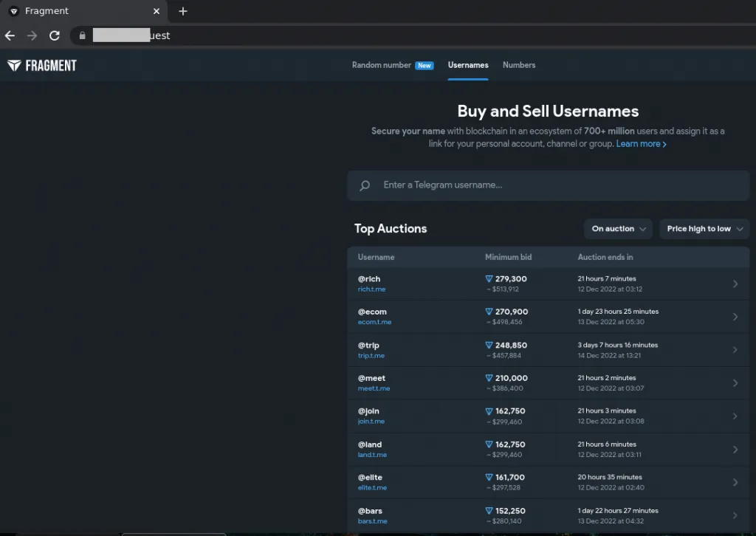This screenshot has width=756, height=536.
Task: Open the ecom.t.me link
Action: coord(374,322)
